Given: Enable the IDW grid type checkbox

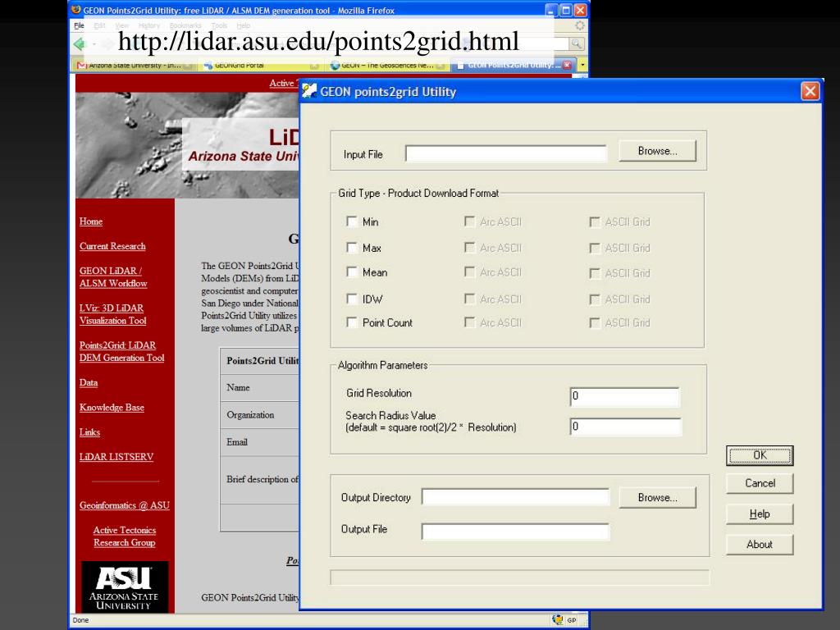Looking at the screenshot, I should click(352, 299).
